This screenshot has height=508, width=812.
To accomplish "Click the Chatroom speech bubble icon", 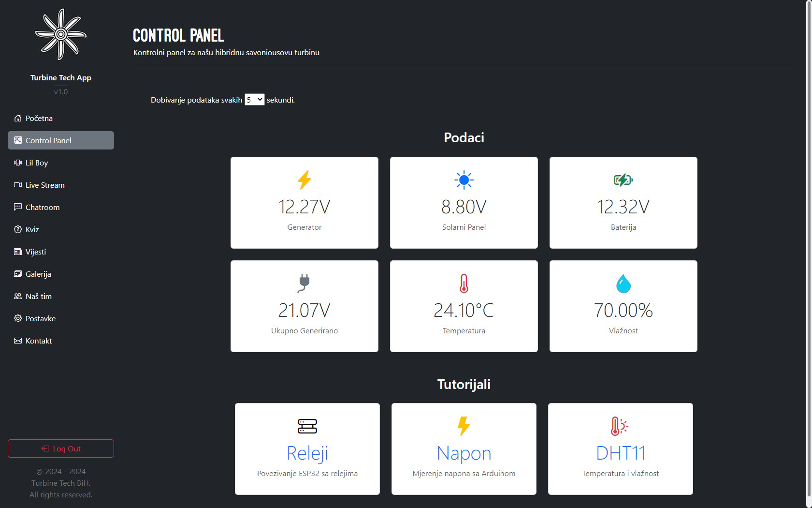I will pyautogui.click(x=18, y=207).
